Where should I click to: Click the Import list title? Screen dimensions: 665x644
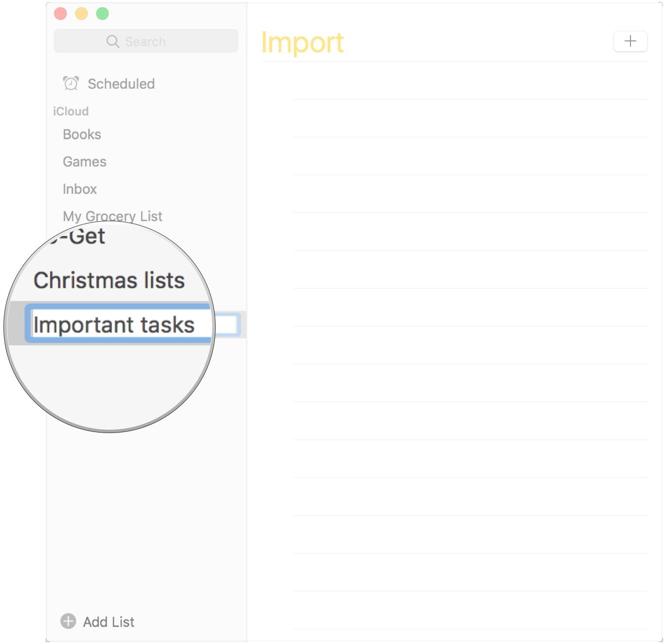click(x=302, y=43)
